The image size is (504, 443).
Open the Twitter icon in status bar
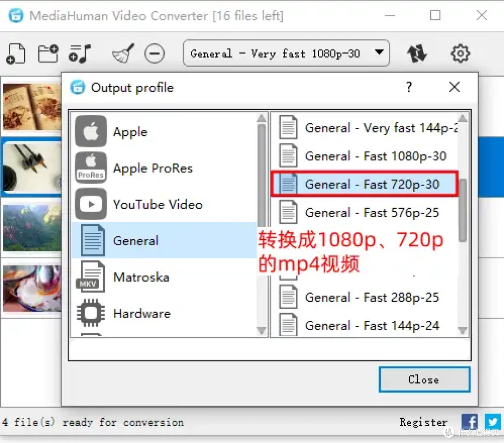coord(493,422)
